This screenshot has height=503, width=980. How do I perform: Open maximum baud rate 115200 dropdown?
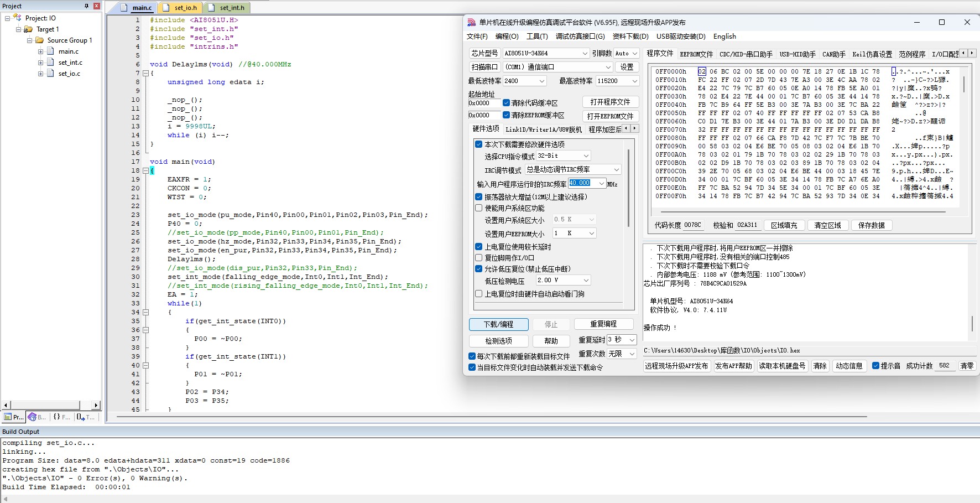click(635, 81)
